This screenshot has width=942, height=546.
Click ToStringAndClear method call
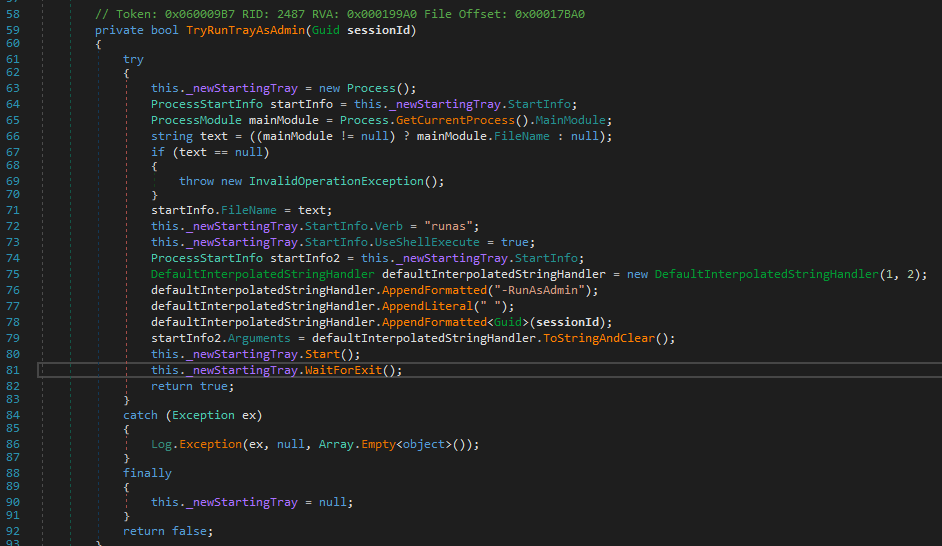point(599,338)
